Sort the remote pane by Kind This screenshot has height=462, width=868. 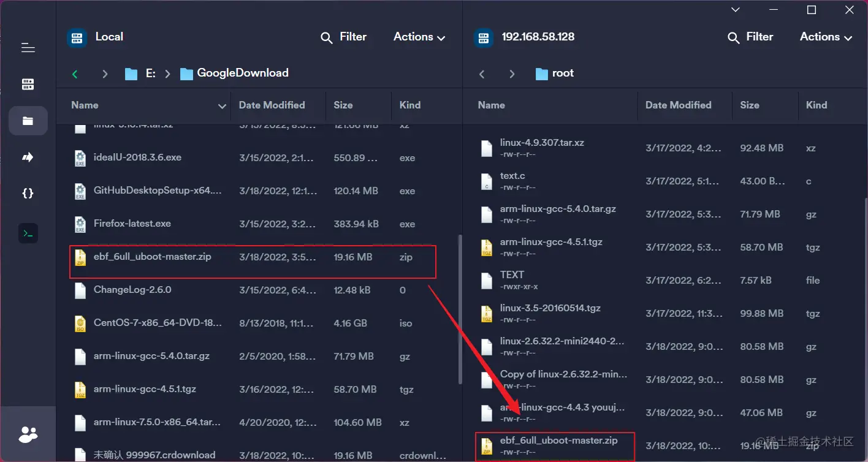point(817,105)
